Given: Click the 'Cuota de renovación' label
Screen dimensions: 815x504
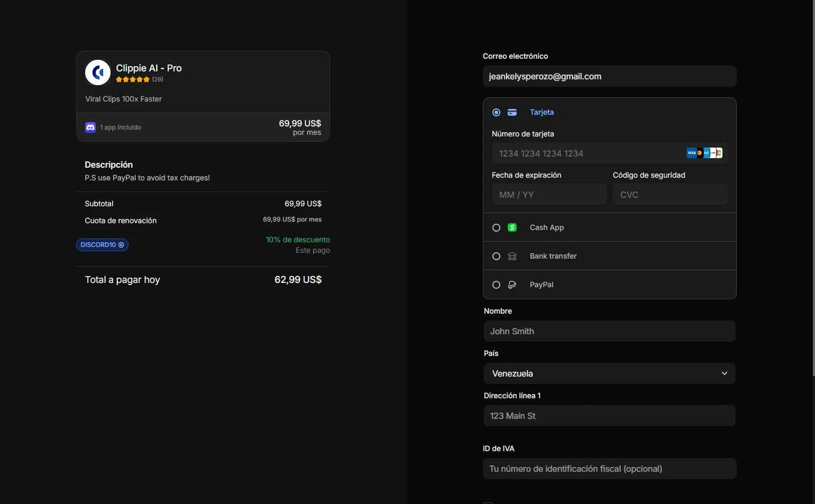Looking at the screenshot, I should click(121, 221).
